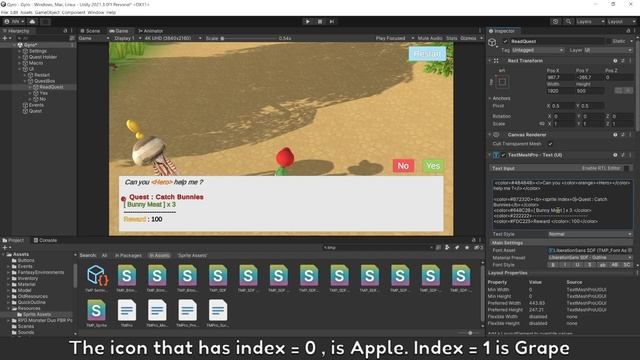Select the Sprite Assets folder in Project

37,315
